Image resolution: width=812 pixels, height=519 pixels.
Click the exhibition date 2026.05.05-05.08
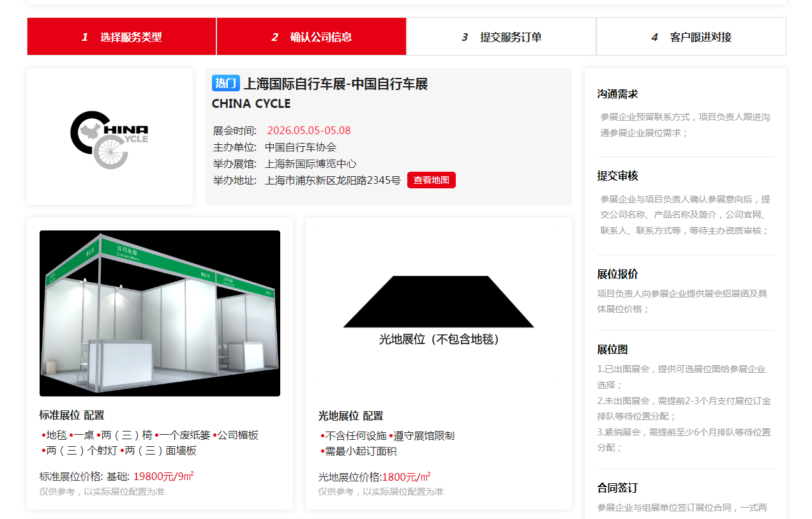click(x=309, y=130)
